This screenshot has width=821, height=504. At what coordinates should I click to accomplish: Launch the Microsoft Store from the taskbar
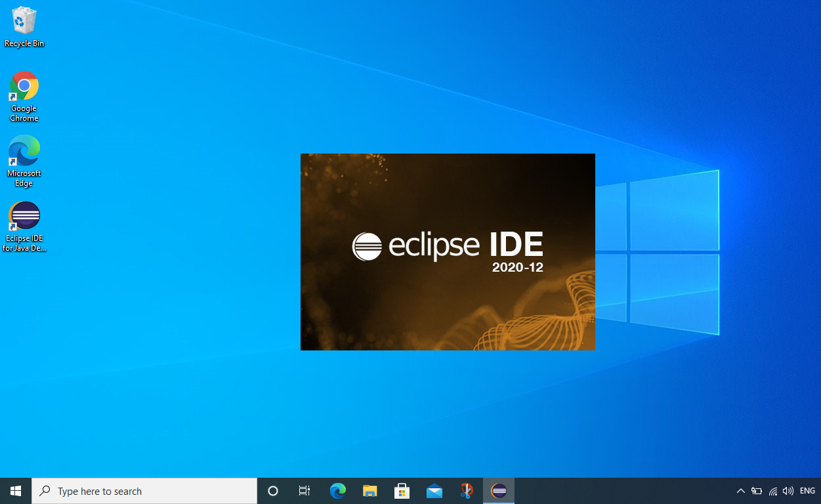point(402,490)
